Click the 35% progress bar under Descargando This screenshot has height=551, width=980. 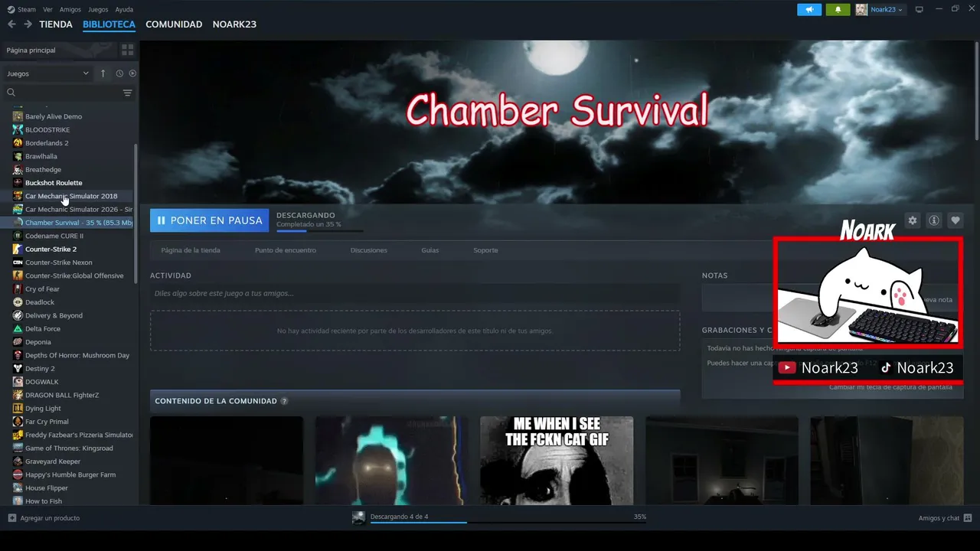[x=320, y=230]
